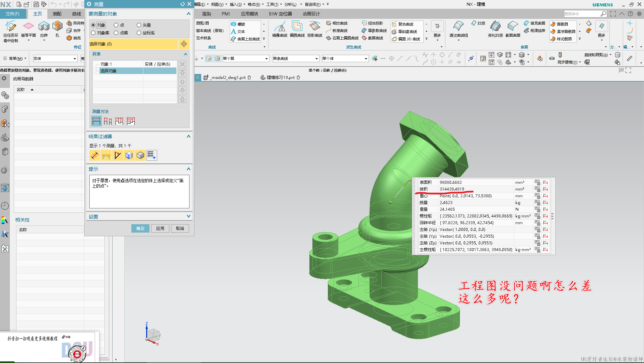Open the 菜单(M) menu dropdown

coord(15,58)
